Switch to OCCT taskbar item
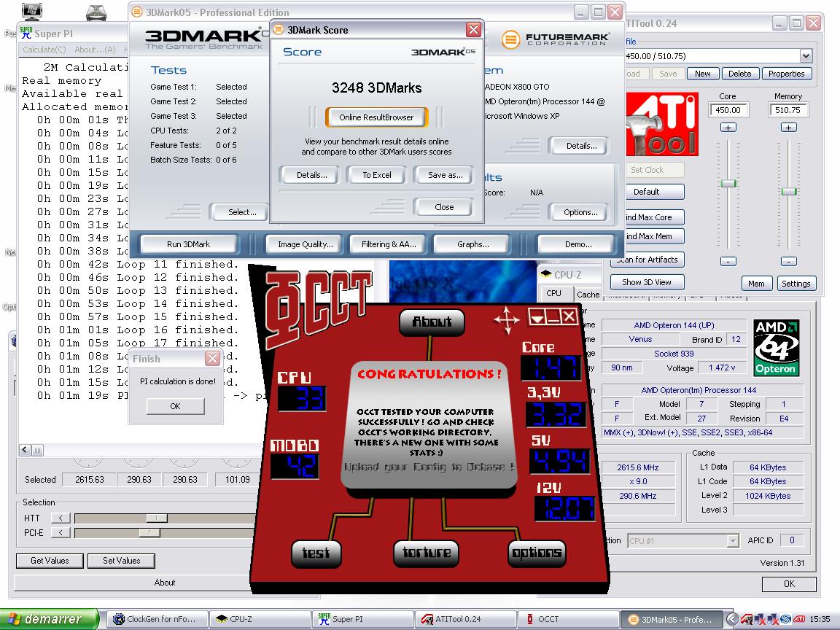 pyautogui.click(x=569, y=619)
